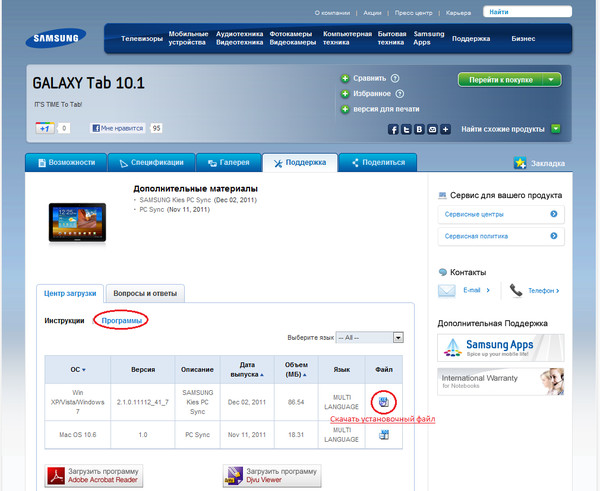Click Пресс центр link
Image resolution: width=600 pixels, height=491 pixels.
(413, 13)
